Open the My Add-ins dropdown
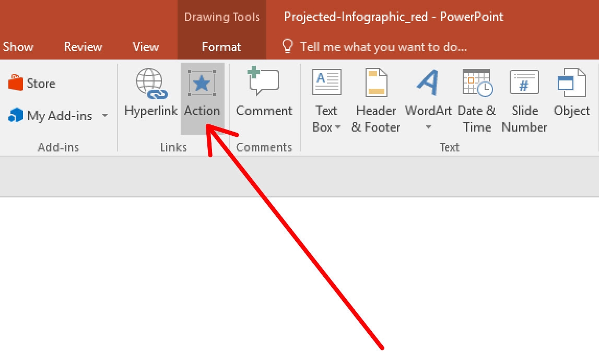Viewport: 599px width, 364px height. pos(104,116)
